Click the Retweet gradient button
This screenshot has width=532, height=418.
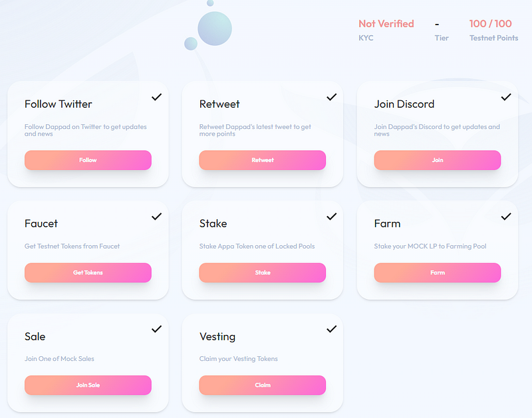pyautogui.click(x=263, y=160)
